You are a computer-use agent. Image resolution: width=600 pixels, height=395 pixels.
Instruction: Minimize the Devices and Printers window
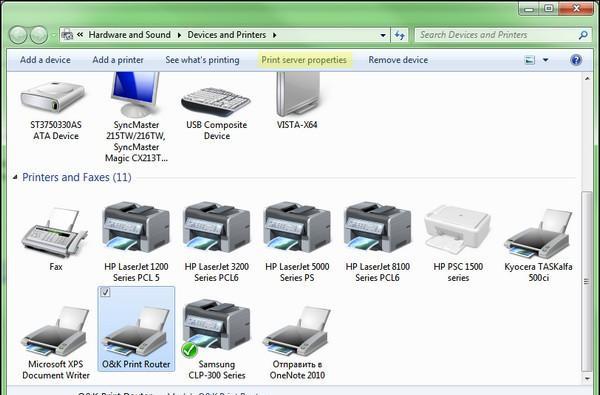click(x=529, y=8)
